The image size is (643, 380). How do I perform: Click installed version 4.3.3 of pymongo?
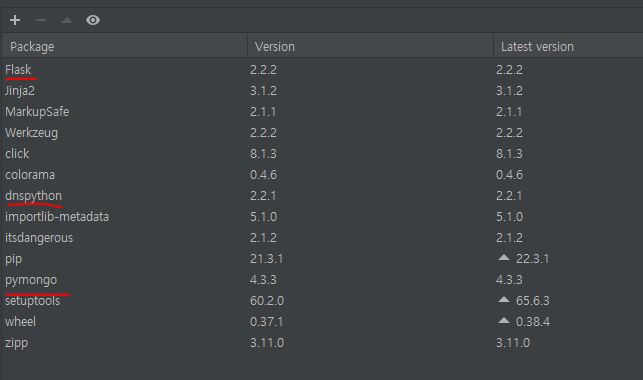pyautogui.click(x=263, y=280)
